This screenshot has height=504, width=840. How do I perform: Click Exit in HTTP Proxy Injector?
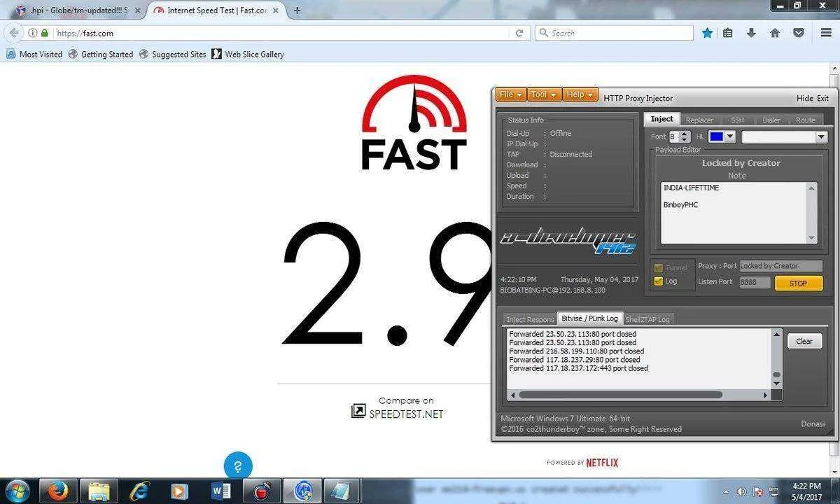822,98
